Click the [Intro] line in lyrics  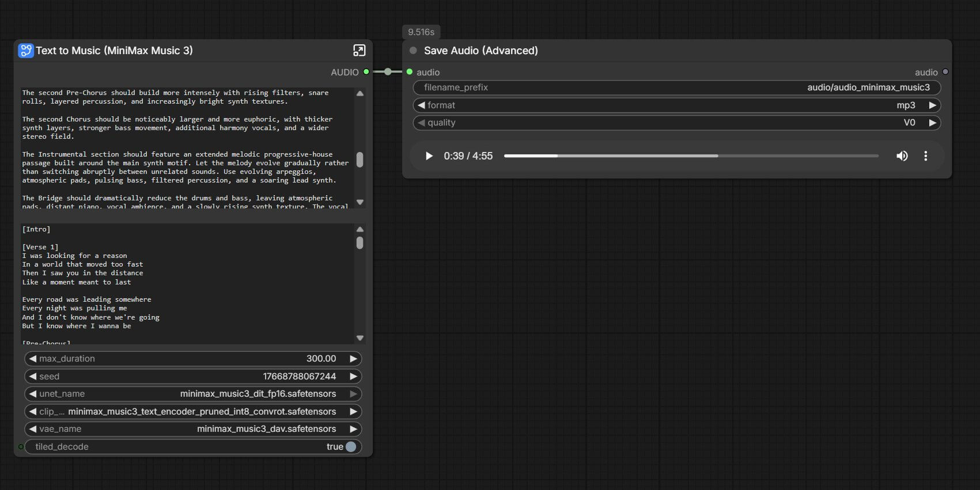(36, 229)
